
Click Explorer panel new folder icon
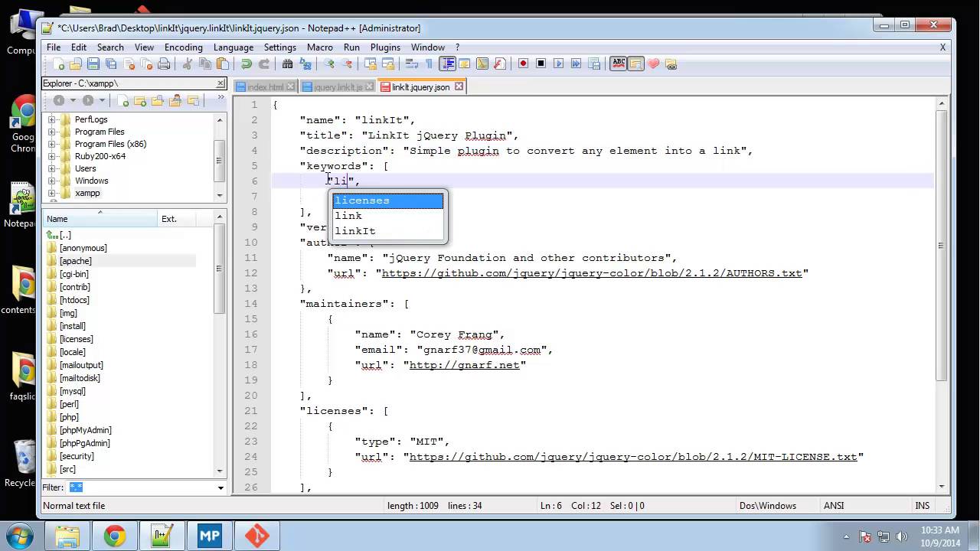pos(140,101)
